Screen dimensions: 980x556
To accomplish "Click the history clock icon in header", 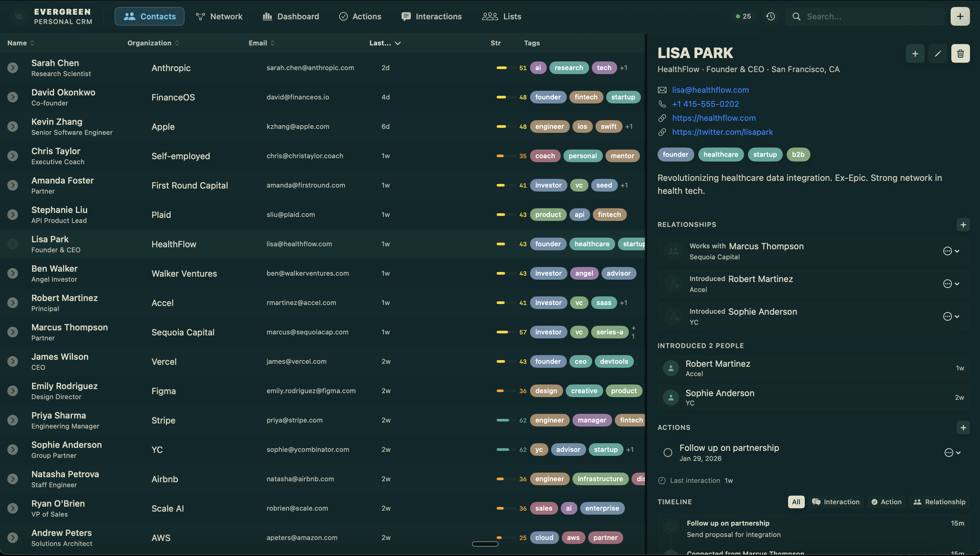I will [770, 16].
